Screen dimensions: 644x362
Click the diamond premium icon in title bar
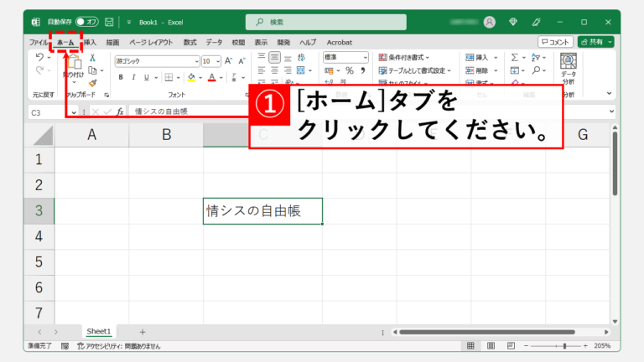[x=513, y=22]
